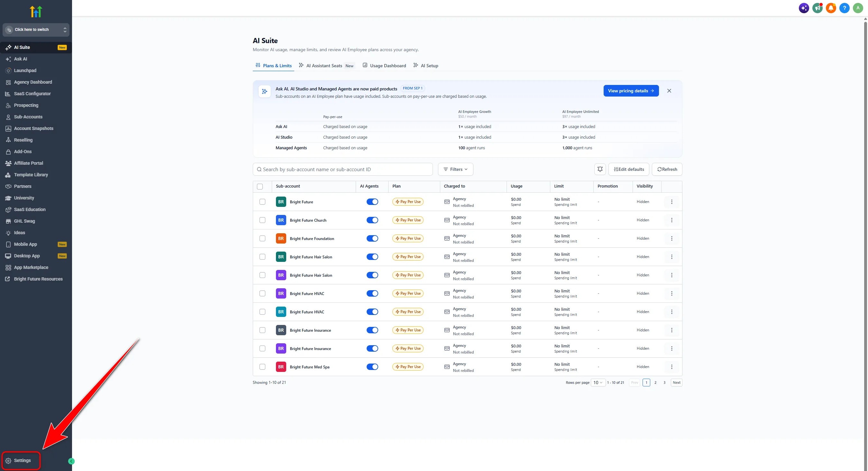Viewport: 868px width, 471px height.
Task: Switch to Plans & Limits tab
Action: 273,65
